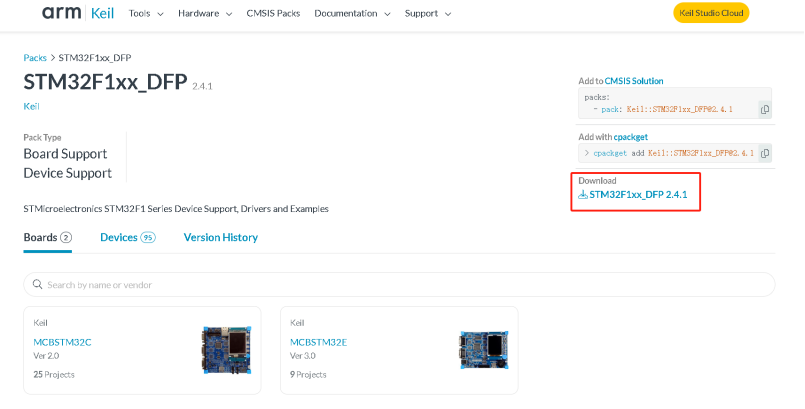Viewport: 805px width, 409px height.
Task: View the MCBSTM32E board image
Action: [483, 350]
